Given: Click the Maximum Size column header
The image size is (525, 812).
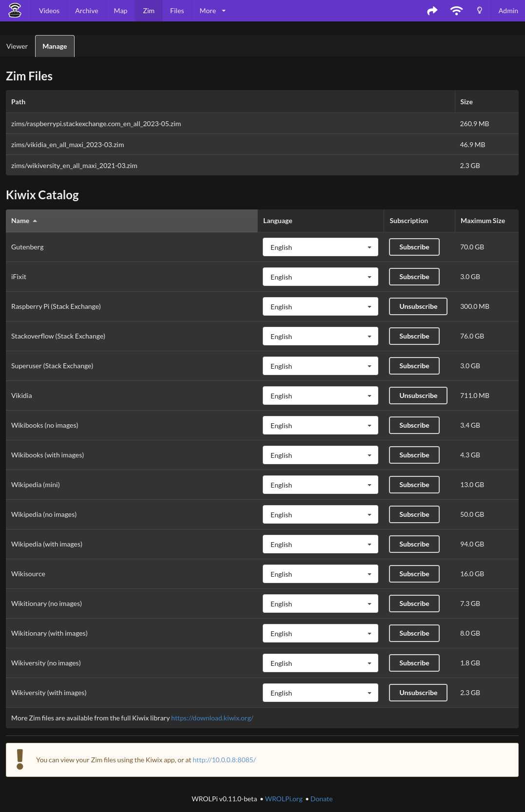Looking at the screenshot, I should pos(483,221).
